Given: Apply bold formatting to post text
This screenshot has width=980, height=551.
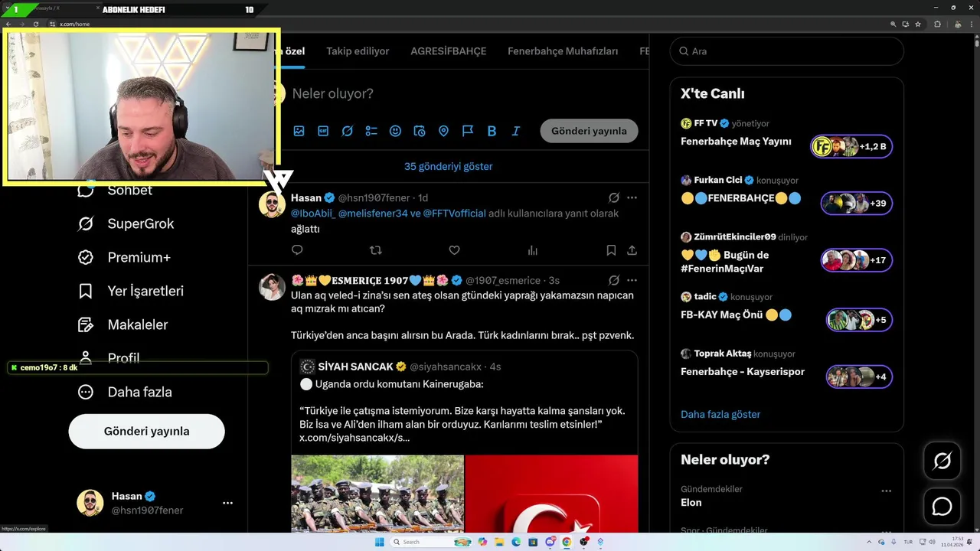Looking at the screenshot, I should coord(492,131).
